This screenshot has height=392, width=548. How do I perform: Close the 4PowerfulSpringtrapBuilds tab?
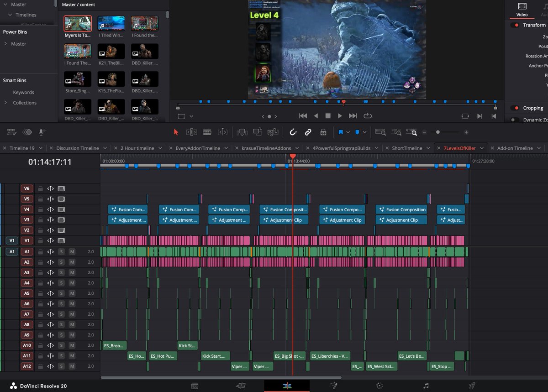pyautogui.click(x=308, y=148)
